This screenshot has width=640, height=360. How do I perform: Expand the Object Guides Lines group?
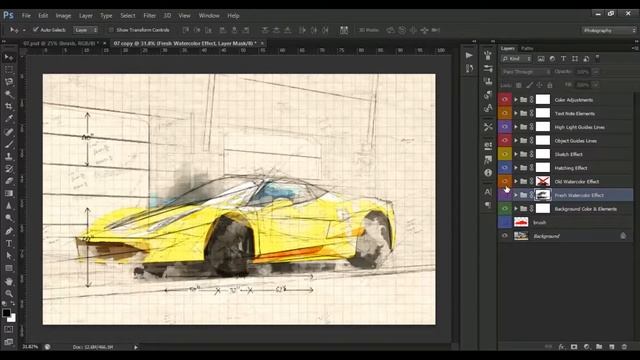pos(516,140)
